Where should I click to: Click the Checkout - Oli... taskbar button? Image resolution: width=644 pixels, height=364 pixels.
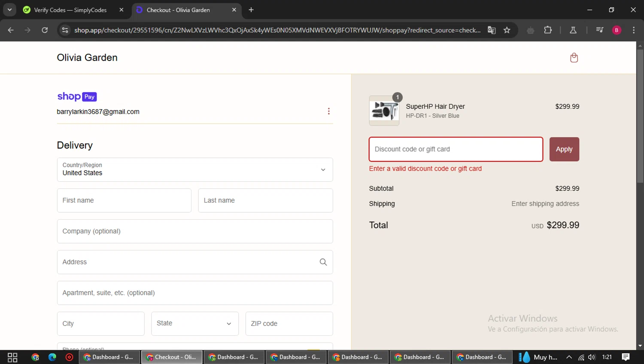(x=172, y=357)
